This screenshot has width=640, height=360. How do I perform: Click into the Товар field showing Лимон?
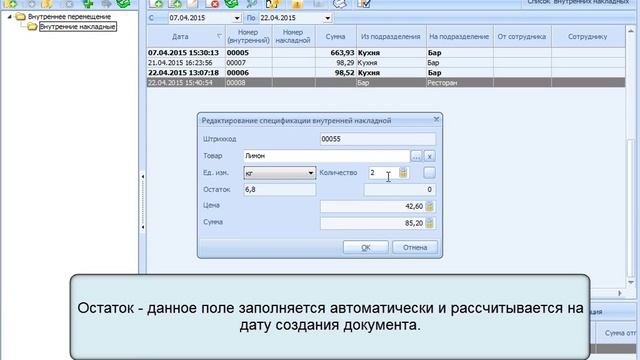pos(327,156)
